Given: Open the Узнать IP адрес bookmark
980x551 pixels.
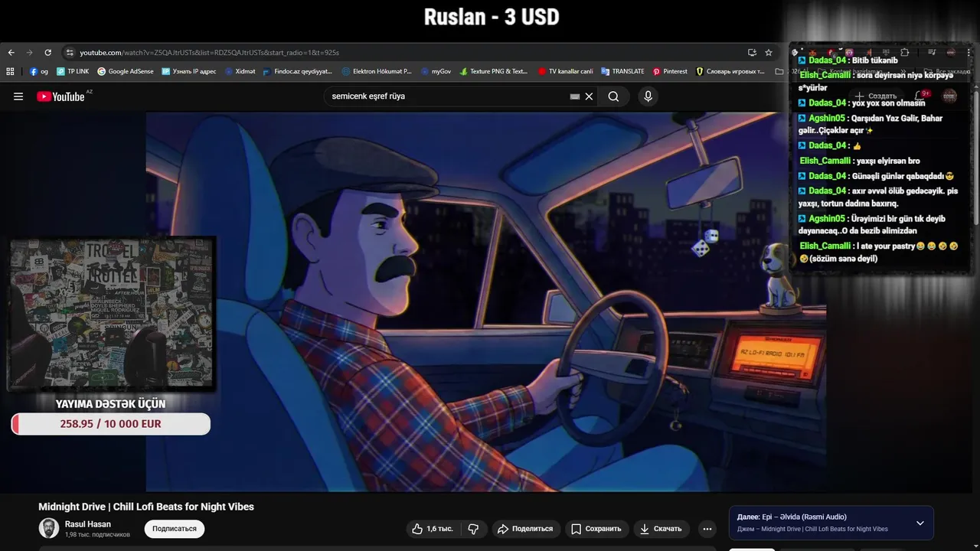Looking at the screenshot, I should coord(189,71).
